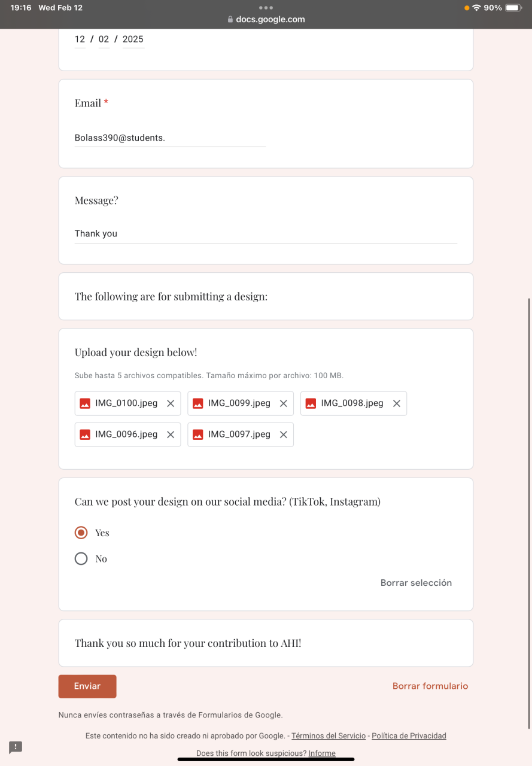The image size is (532, 766).
Task: Click the Informe suspicious form link
Action: point(322,753)
